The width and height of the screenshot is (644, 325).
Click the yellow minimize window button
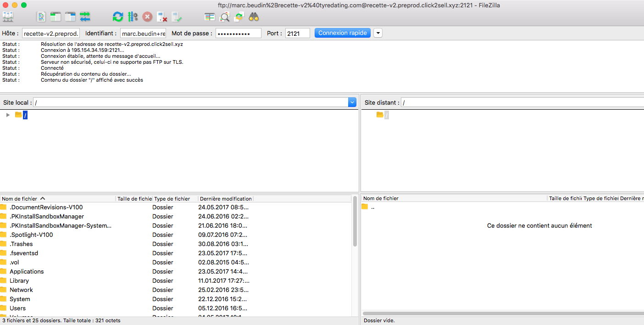[15, 5]
